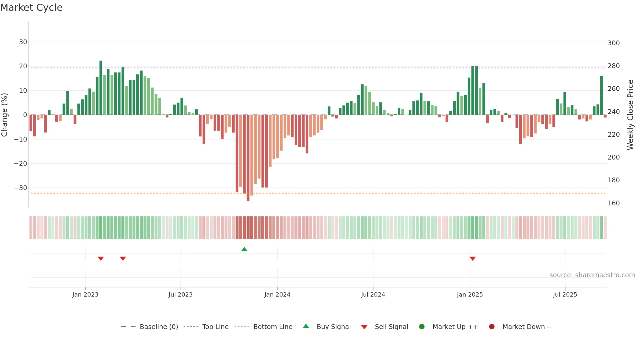
Task: Click the Jan 2024 axis label
Action: [277, 294]
